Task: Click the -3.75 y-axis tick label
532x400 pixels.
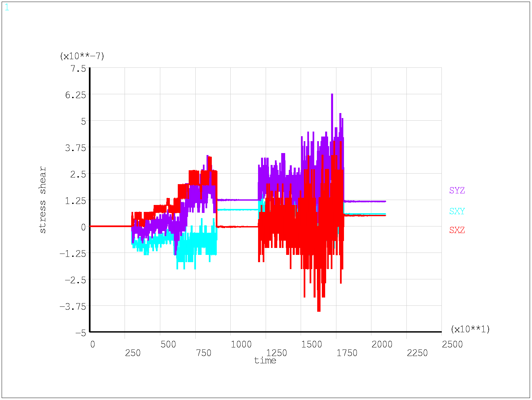Action: [73, 306]
